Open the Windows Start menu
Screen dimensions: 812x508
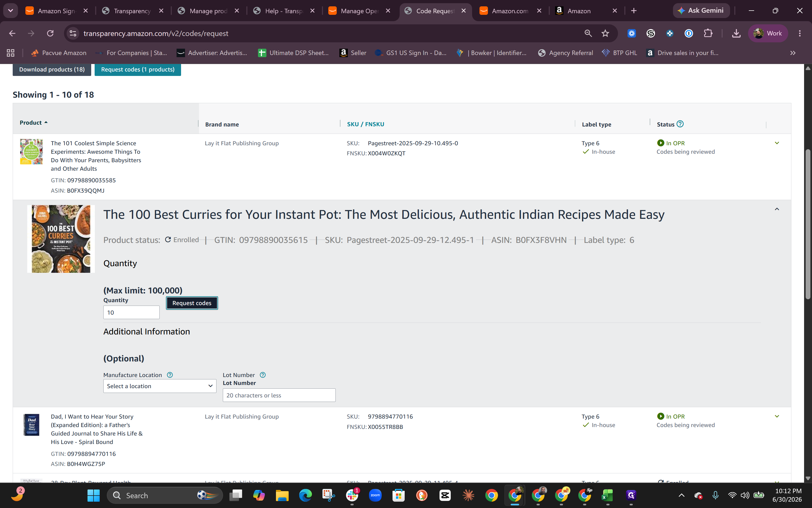(x=93, y=495)
